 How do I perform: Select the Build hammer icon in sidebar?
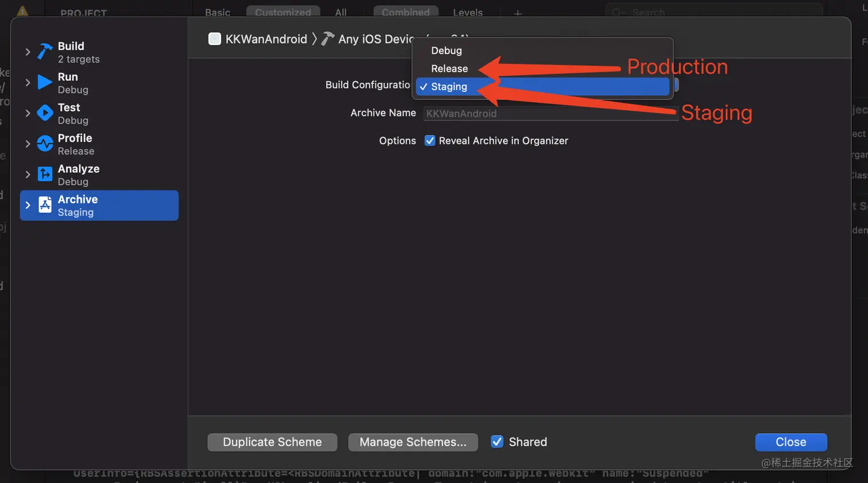[45, 52]
